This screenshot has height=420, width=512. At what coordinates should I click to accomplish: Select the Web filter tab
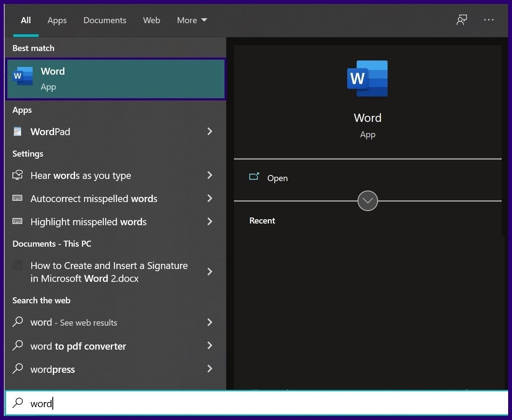pos(151,20)
